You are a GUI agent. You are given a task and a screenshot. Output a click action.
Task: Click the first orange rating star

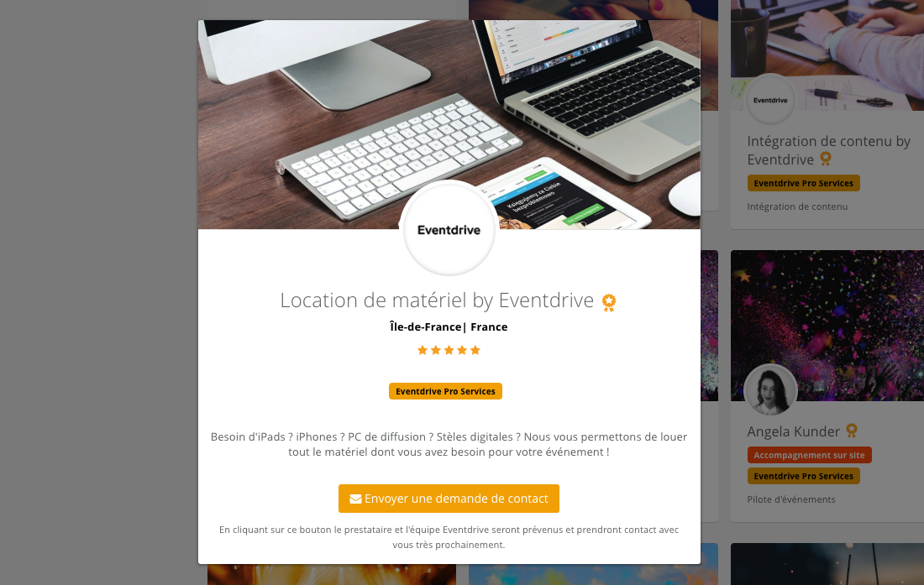click(x=423, y=350)
